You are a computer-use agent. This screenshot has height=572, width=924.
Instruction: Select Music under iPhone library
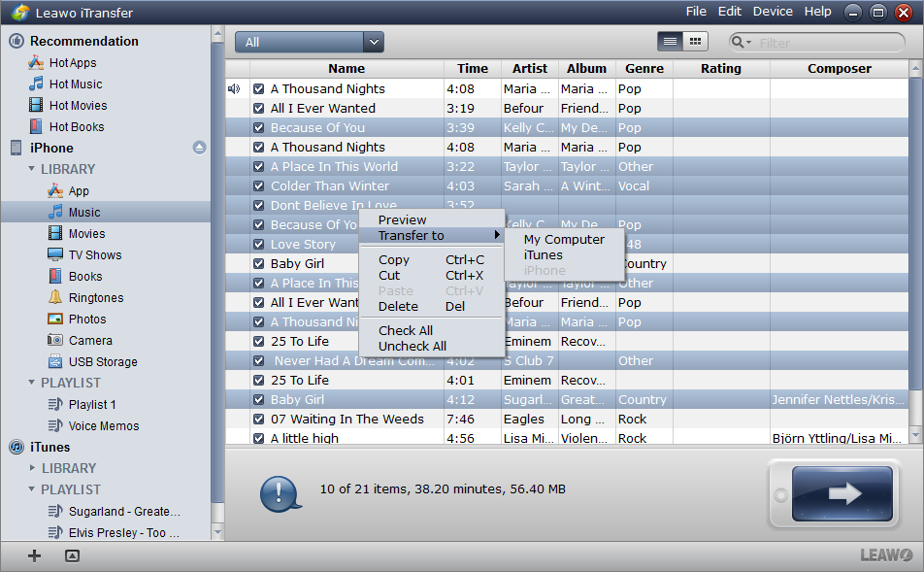(84, 212)
